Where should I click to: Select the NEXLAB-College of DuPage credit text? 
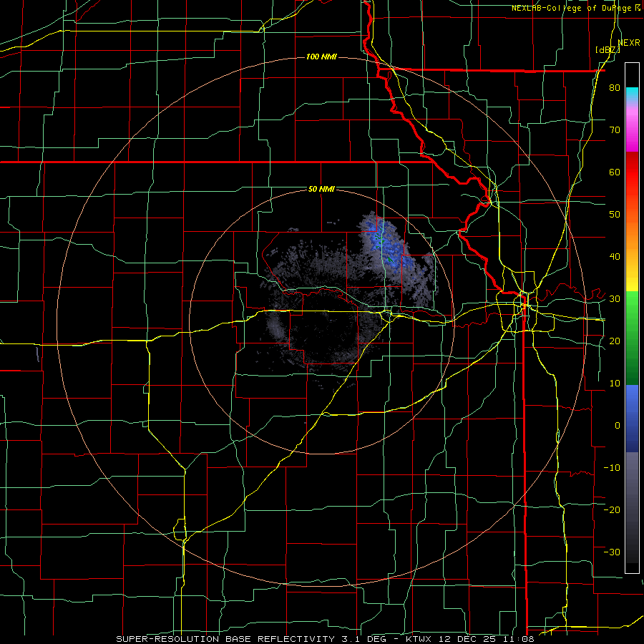[571, 8]
